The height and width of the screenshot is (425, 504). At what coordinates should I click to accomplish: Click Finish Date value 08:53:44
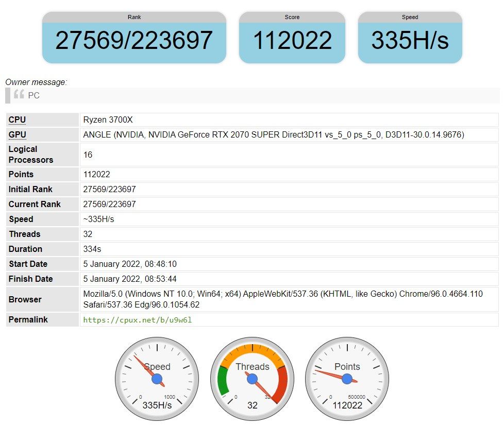tap(130, 279)
